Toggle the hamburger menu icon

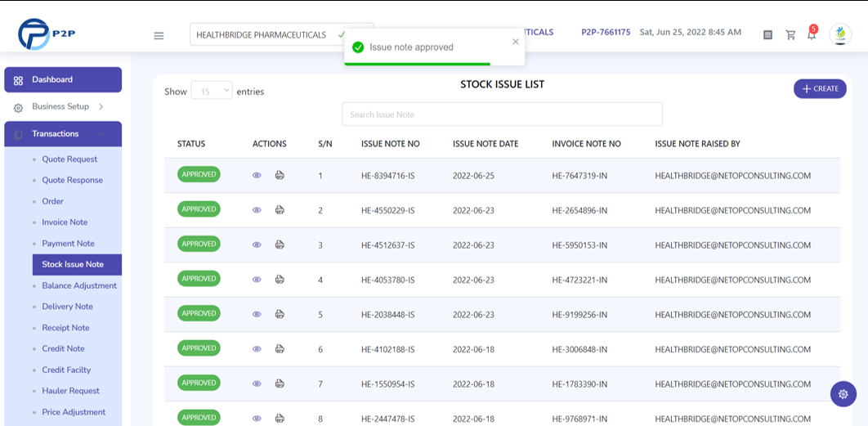pyautogui.click(x=159, y=35)
